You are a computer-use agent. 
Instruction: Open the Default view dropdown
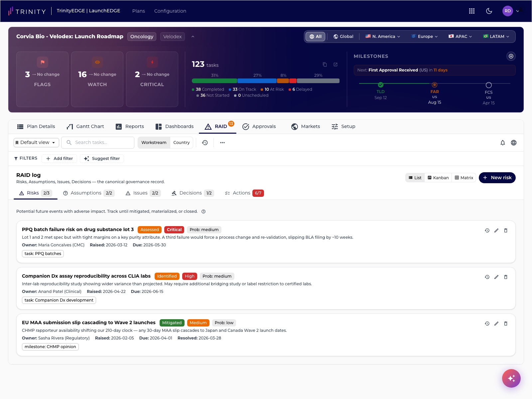click(x=36, y=142)
